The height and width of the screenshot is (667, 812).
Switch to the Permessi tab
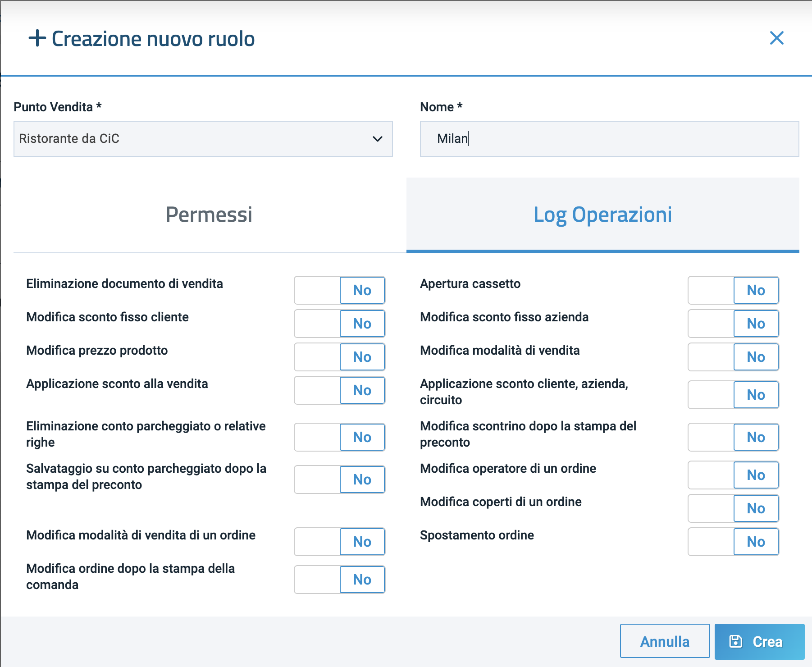point(209,215)
